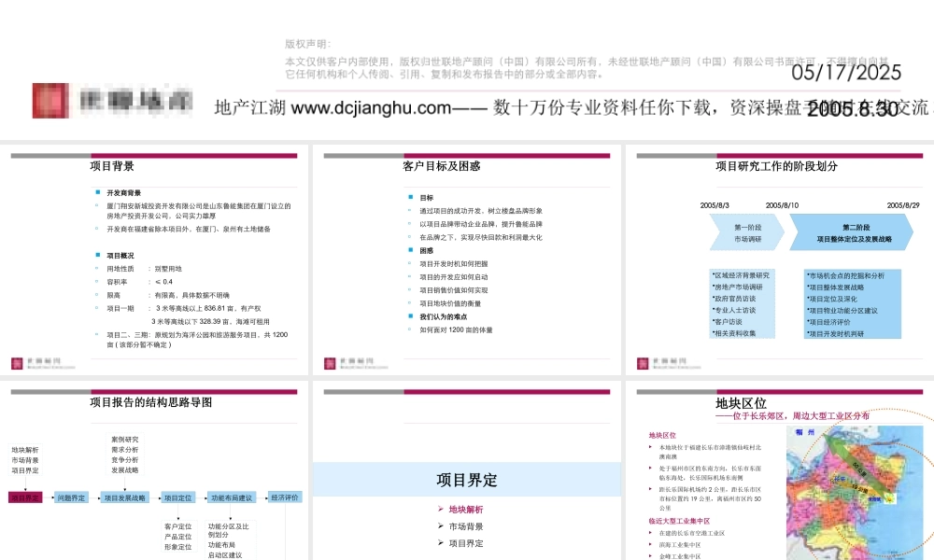This screenshot has height=560, width=934.
Task: Click the blurred red company logo on title slide
Action: coord(50,100)
